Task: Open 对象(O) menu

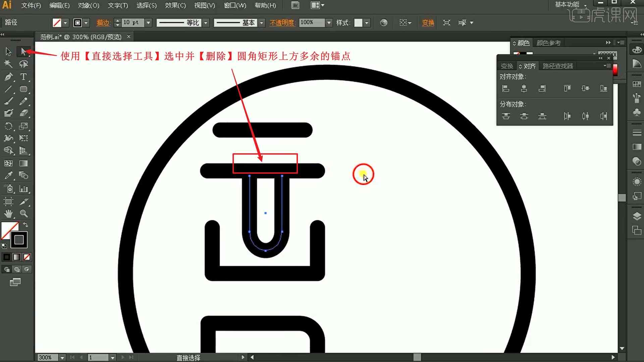Action: pyautogui.click(x=89, y=6)
